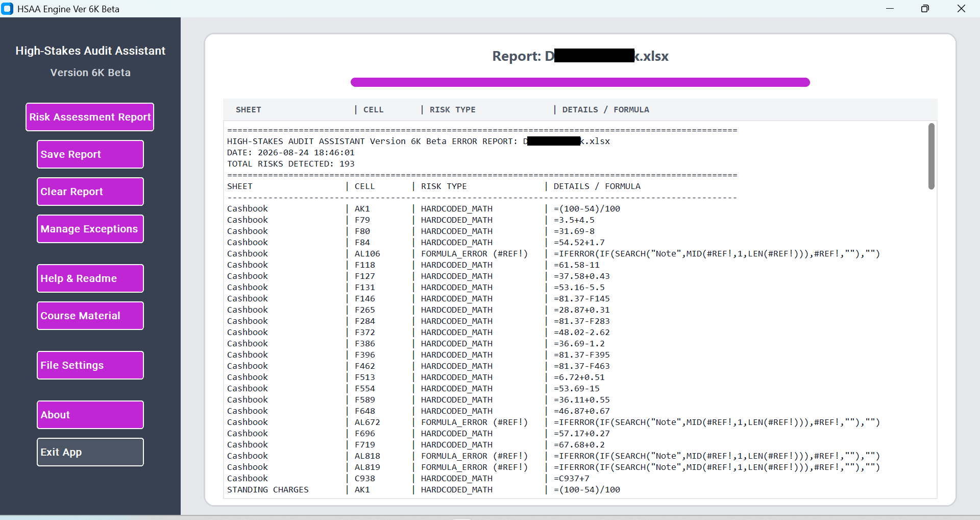Open Manage Exceptions
This screenshot has width=980, height=520.
[x=90, y=229]
